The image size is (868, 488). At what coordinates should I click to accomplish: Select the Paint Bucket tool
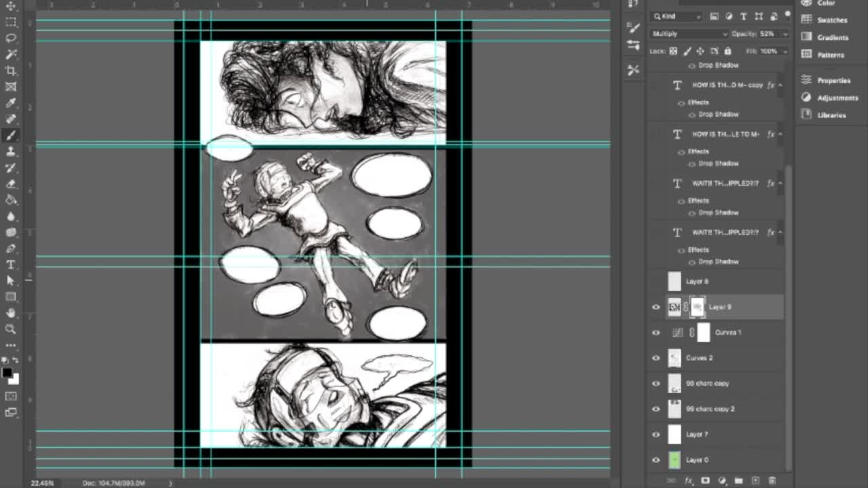(x=11, y=200)
